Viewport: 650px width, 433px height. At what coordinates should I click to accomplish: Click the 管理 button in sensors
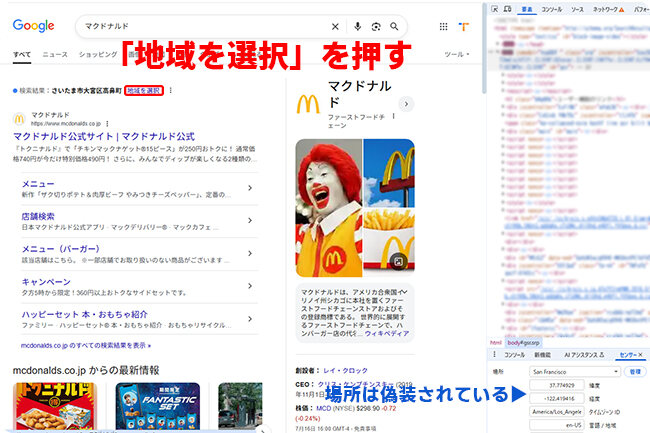635,372
